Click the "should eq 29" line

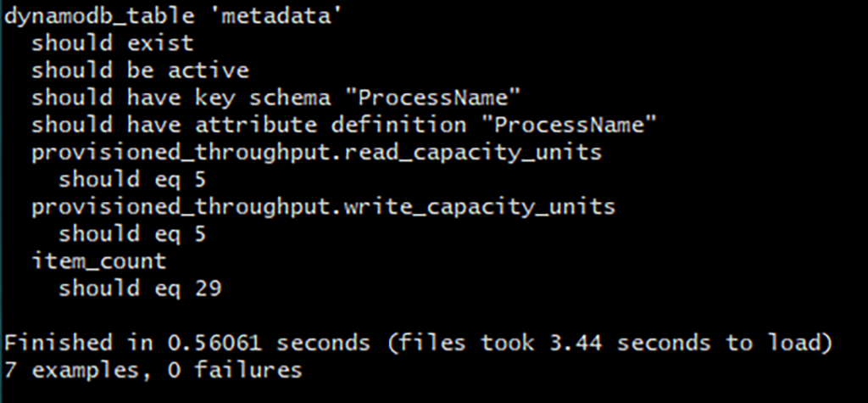click(140, 288)
